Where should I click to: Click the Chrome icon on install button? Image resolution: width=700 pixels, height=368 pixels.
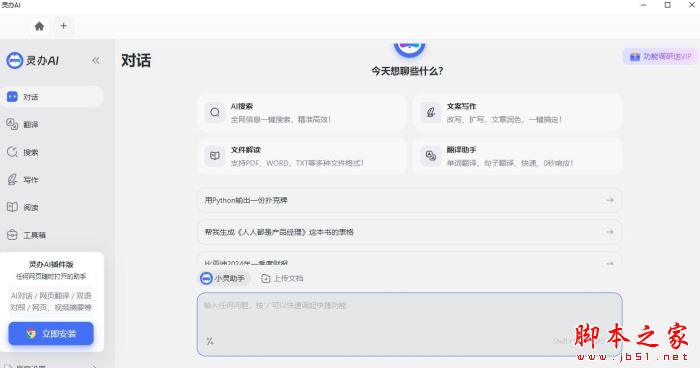(x=31, y=334)
